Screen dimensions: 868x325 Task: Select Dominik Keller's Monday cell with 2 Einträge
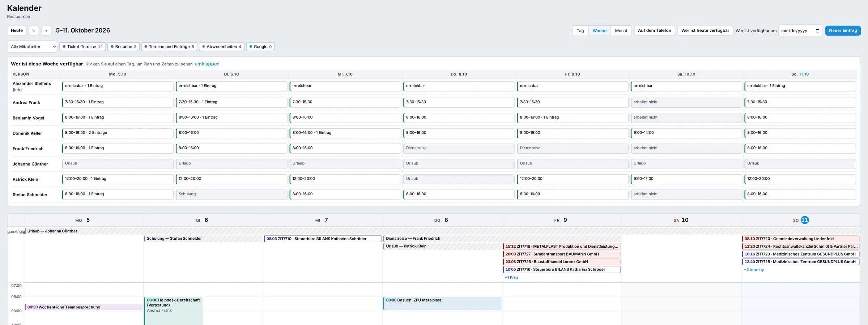(x=118, y=133)
